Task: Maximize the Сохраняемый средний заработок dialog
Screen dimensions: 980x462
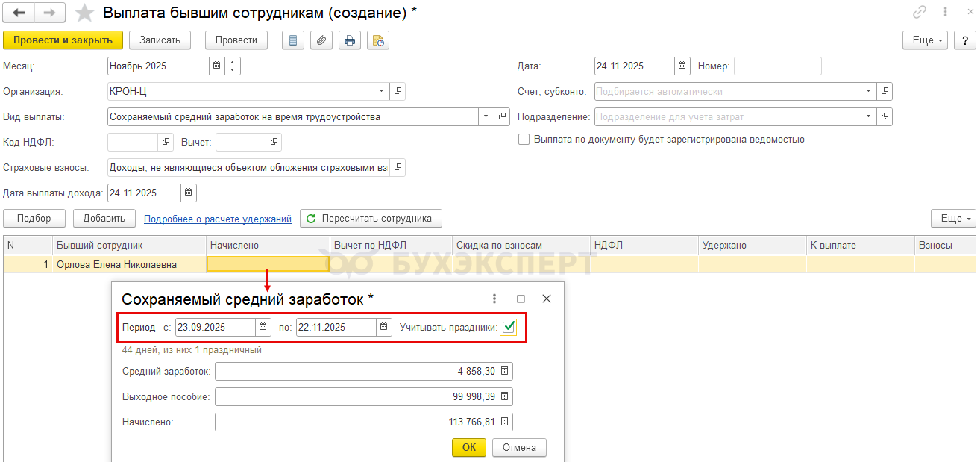Action: click(521, 299)
